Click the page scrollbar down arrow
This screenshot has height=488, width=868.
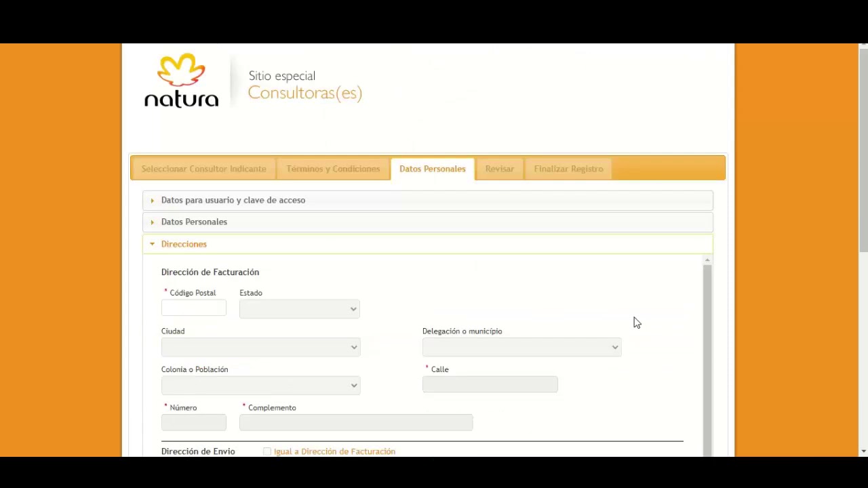coord(863,451)
